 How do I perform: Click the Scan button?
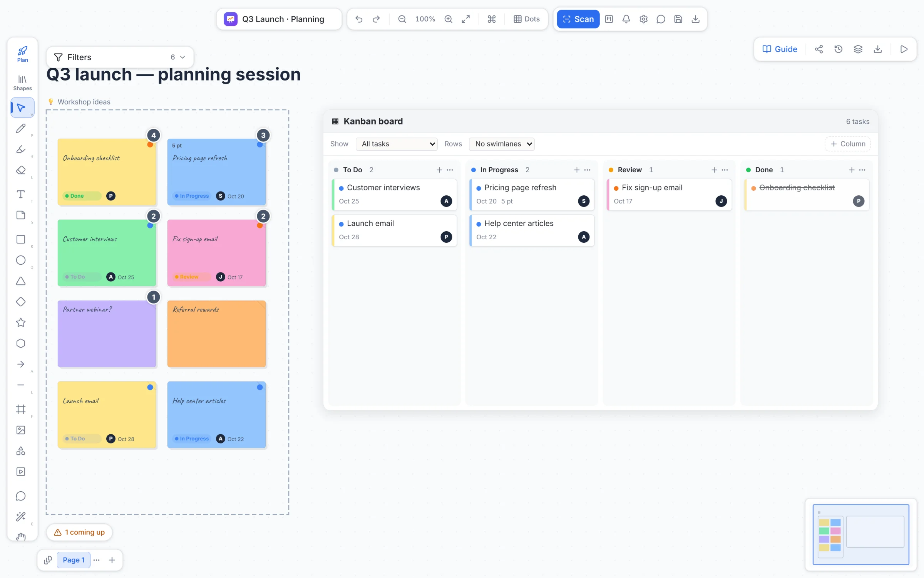point(578,19)
